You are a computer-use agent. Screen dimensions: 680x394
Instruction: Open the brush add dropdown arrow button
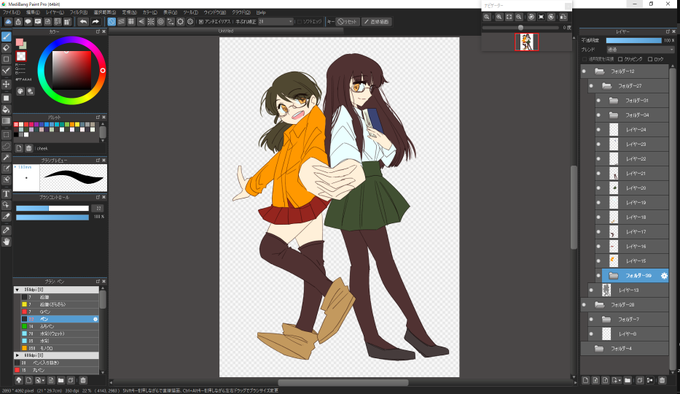click(39, 380)
